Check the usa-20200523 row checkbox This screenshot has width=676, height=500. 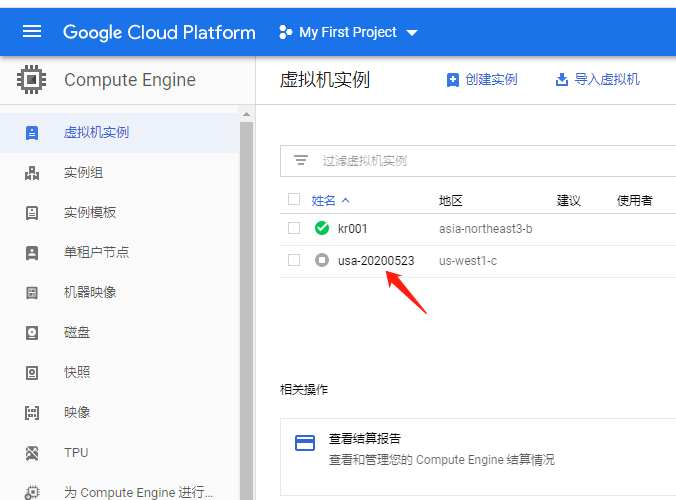coord(294,260)
